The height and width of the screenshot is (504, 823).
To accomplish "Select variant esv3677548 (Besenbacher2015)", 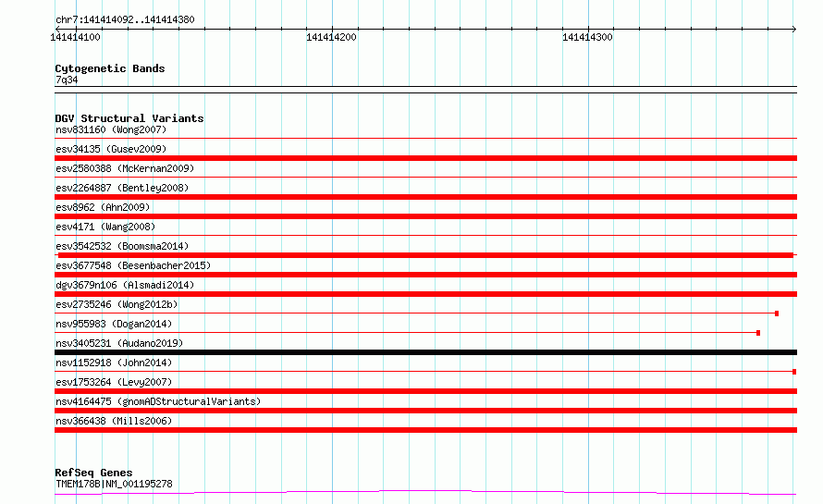I will click(133, 265).
